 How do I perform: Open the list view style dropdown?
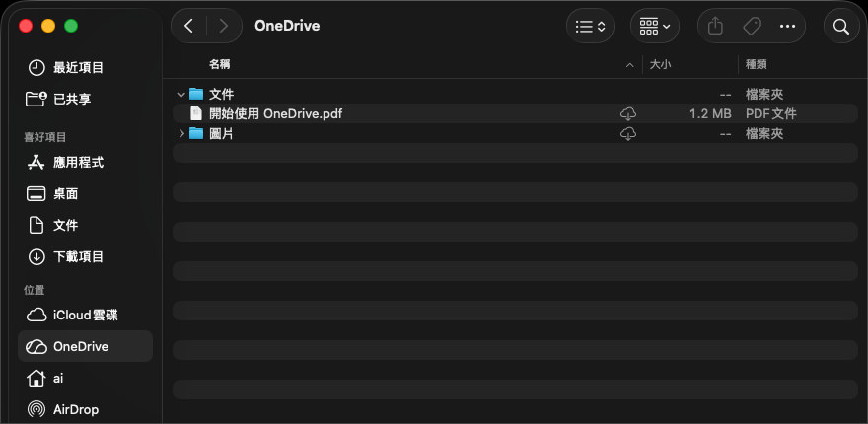590,27
